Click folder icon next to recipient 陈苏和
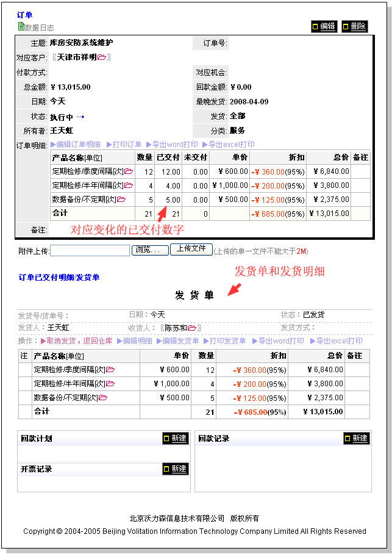The image size is (392, 554). [192, 328]
